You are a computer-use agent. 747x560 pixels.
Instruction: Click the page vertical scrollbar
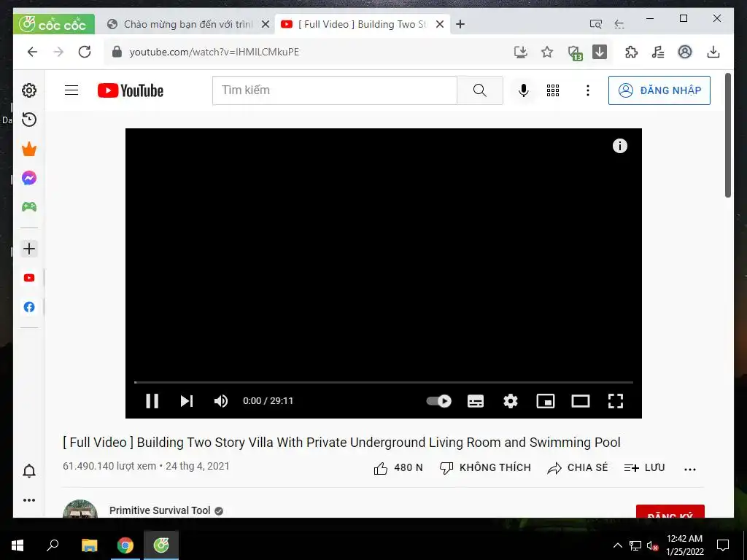[728, 136]
